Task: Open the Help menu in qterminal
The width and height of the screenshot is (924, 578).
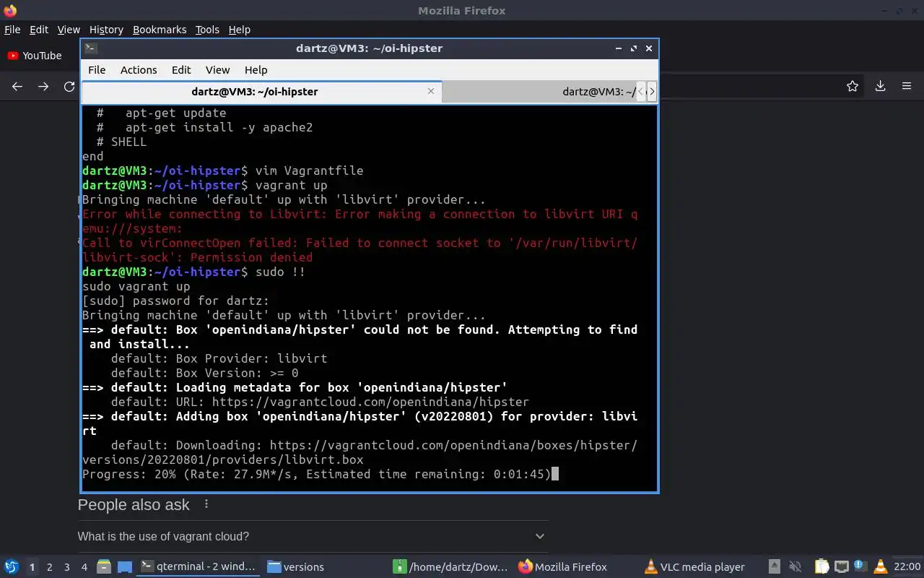Action: point(256,70)
